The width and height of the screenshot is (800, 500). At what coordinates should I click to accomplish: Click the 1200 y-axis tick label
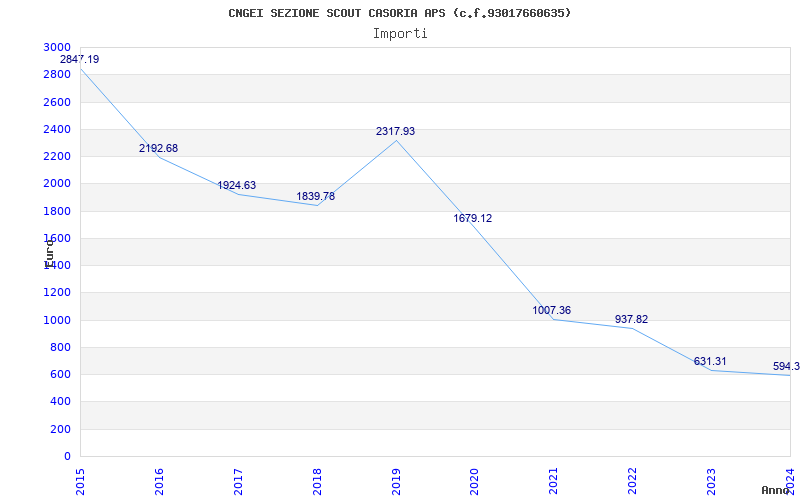(57, 293)
